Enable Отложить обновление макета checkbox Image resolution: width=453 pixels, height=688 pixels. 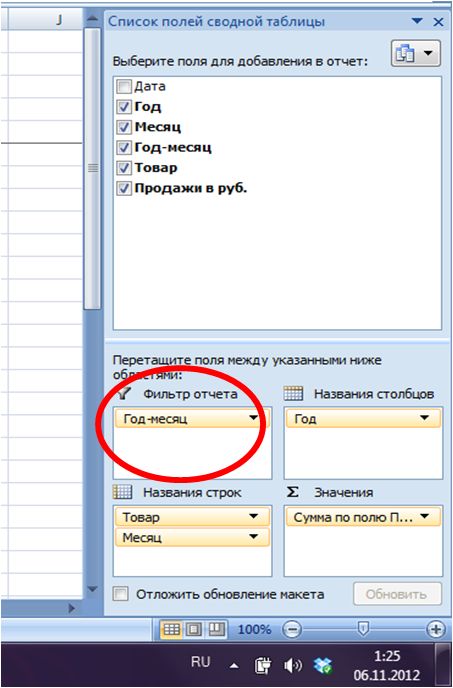(121, 594)
